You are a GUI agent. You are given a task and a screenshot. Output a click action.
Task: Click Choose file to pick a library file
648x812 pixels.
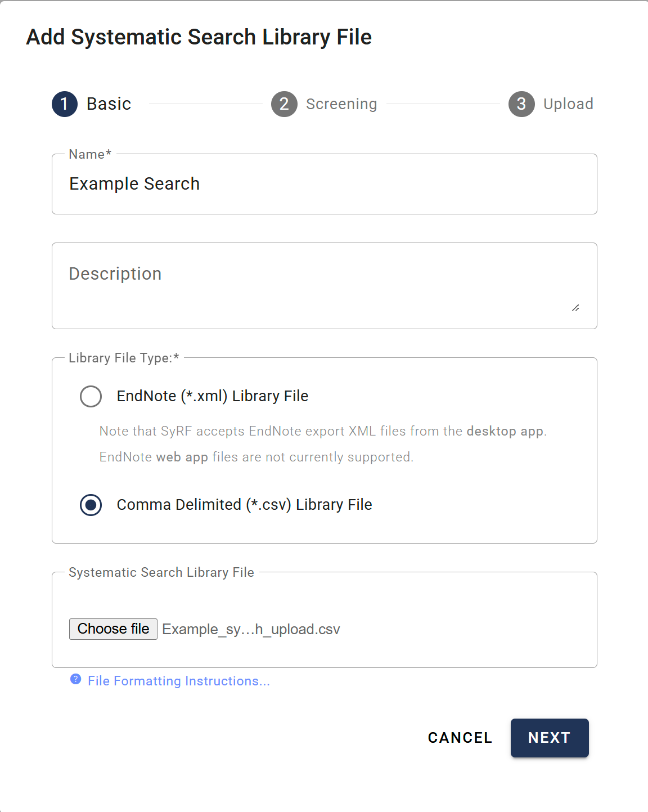(112, 629)
